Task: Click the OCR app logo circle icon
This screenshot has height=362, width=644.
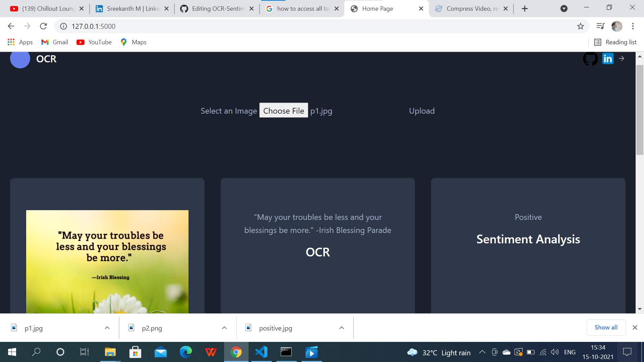Action: coord(19,58)
